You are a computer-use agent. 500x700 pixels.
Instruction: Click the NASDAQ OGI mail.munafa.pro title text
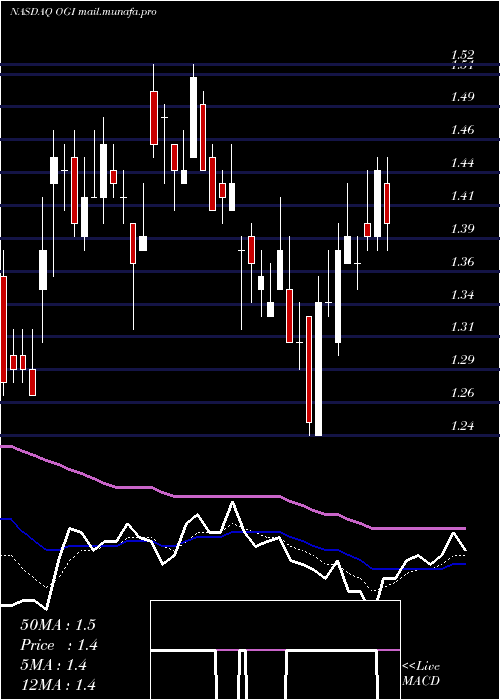[x=83, y=12]
